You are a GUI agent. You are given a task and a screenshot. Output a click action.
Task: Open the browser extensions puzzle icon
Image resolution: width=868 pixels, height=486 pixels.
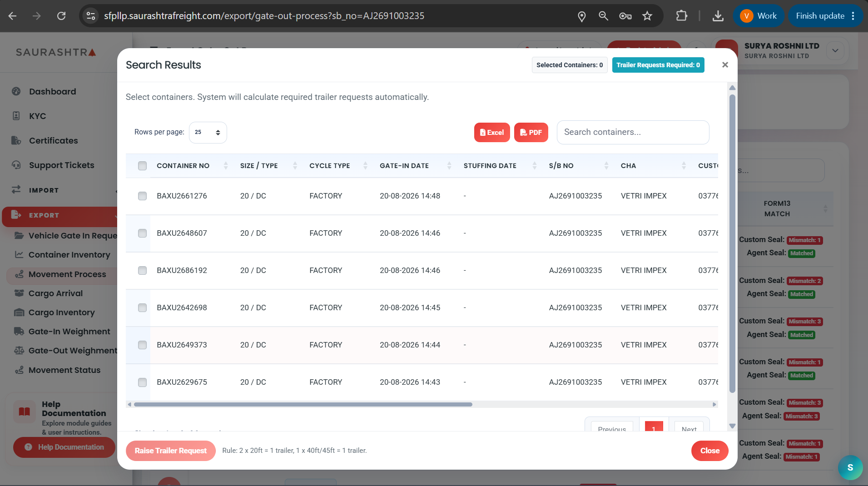681,16
